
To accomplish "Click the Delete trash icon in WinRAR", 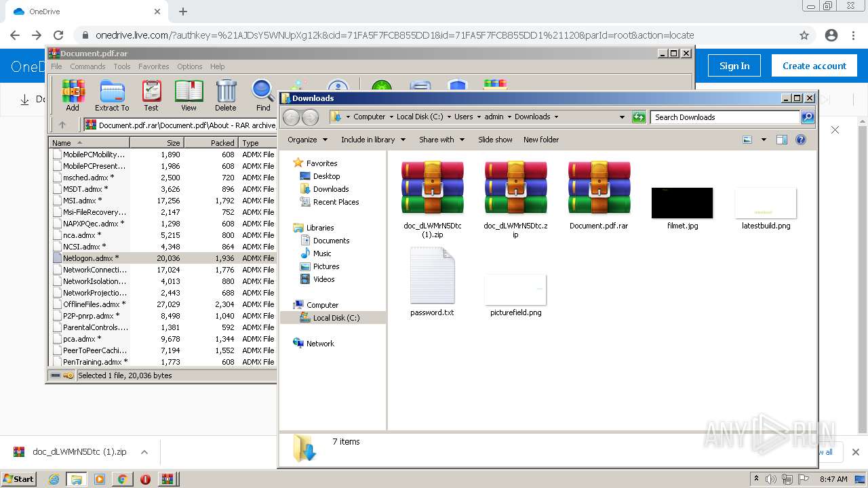I will (226, 95).
